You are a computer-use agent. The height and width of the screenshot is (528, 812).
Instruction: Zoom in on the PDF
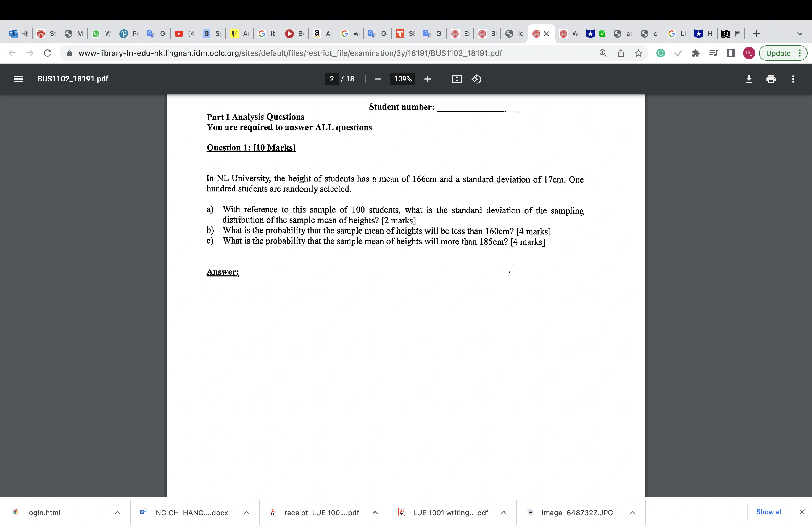427,79
